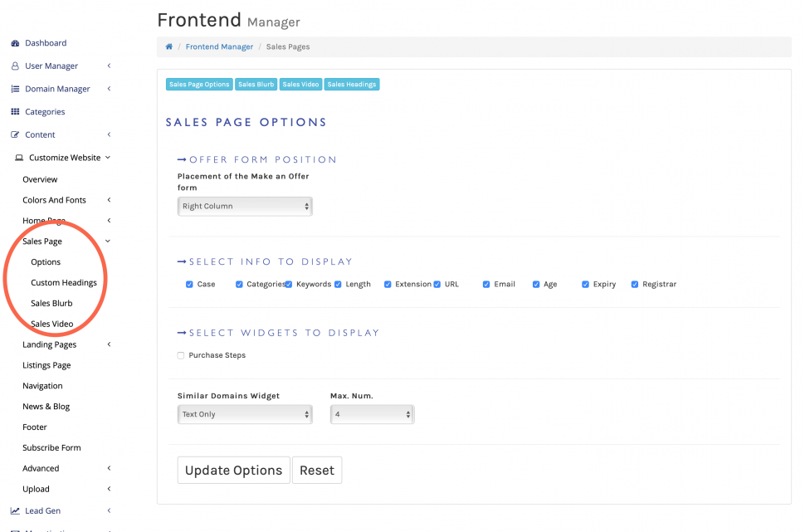Image resolution: width=805 pixels, height=532 pixels.
Task: Open Custom Headings in the sidebar
Action: pos(64,283)
